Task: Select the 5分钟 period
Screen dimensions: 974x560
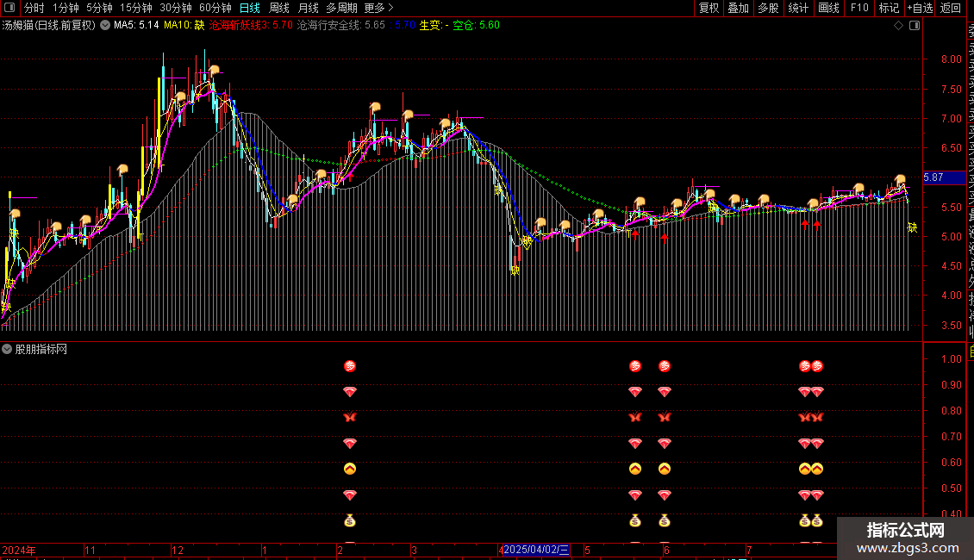Action: point(99,8)
